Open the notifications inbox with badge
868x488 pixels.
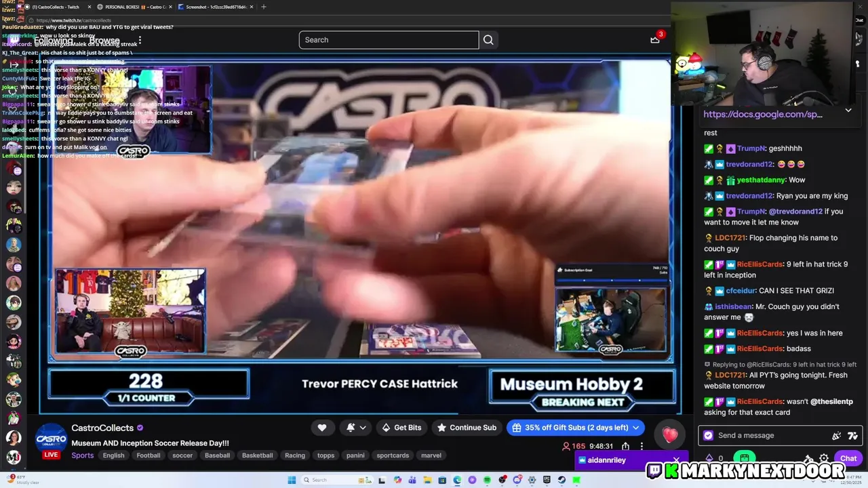[x=656, y=39]
